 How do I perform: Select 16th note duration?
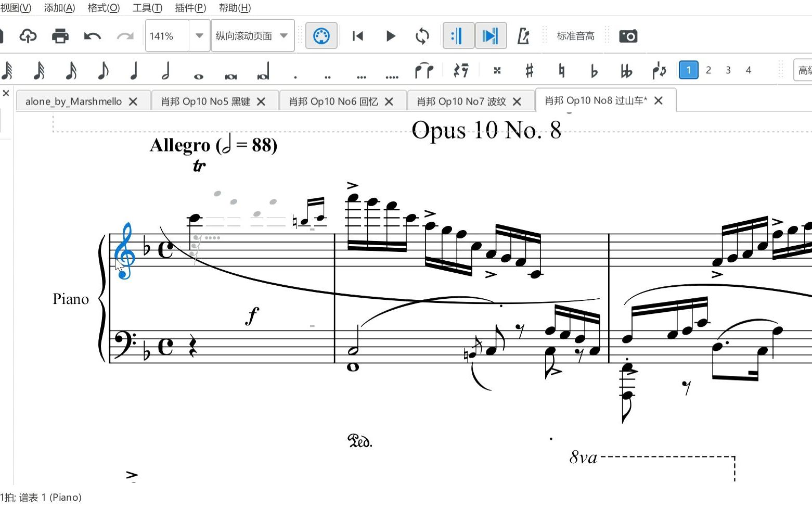(x=71, y=70)
